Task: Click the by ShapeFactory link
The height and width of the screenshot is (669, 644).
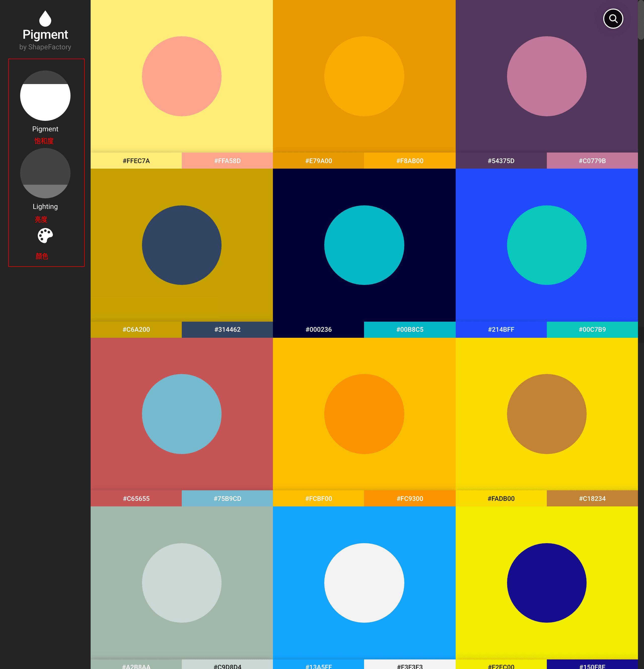Action: click(45, 47)
